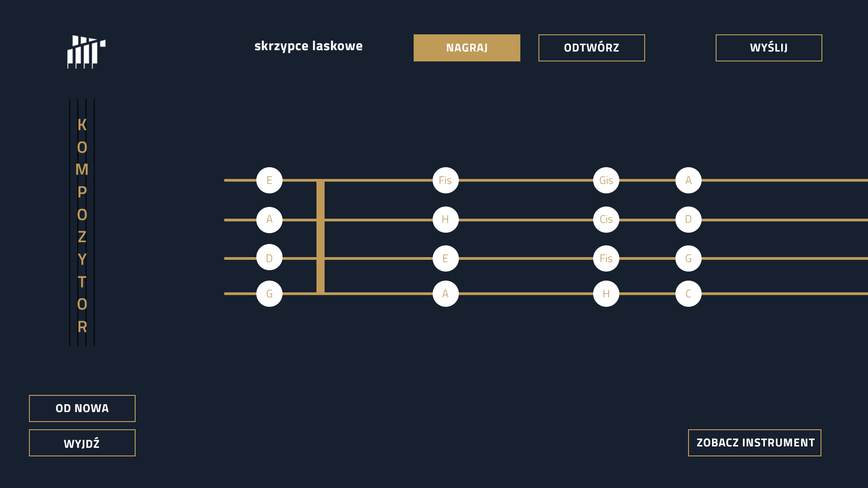Click the ODTWÓRZ playback button

591,48
